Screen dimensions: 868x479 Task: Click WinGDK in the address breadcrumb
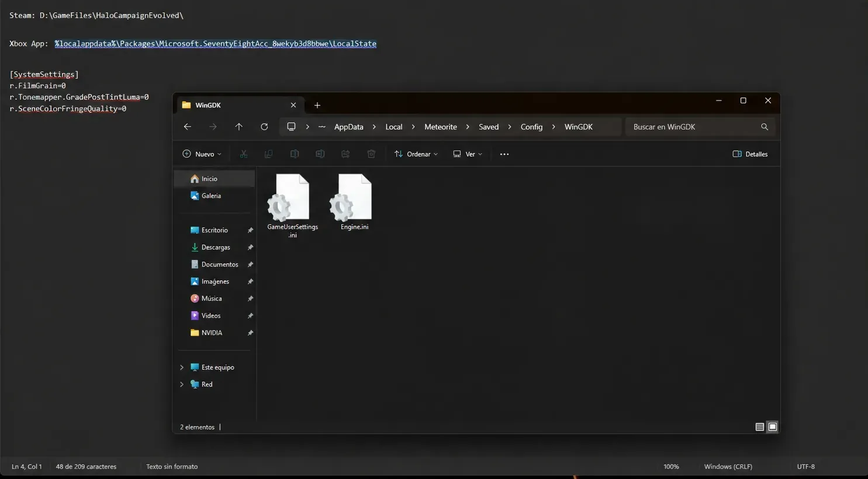[x=578, y=127]
